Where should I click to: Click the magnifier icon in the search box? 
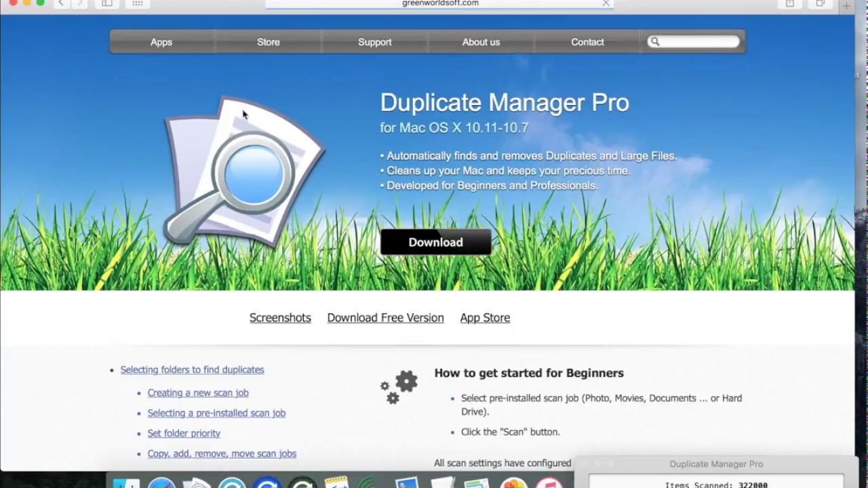(654, 42)
